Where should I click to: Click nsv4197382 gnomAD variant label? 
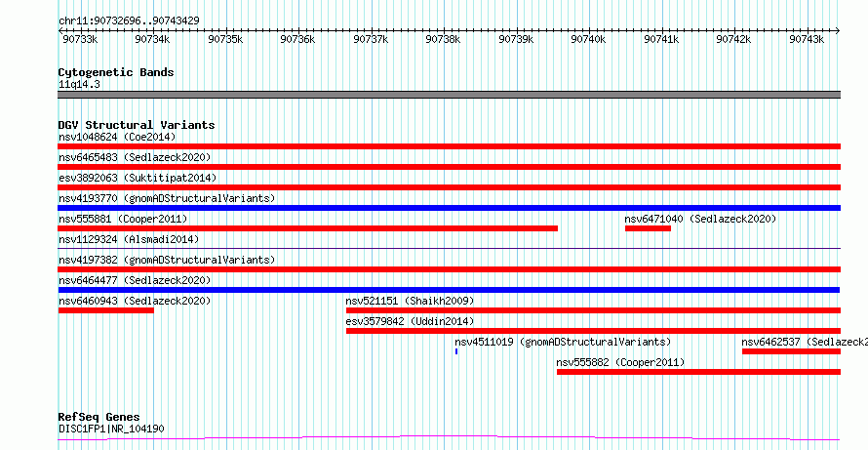(x=167, y=260)
